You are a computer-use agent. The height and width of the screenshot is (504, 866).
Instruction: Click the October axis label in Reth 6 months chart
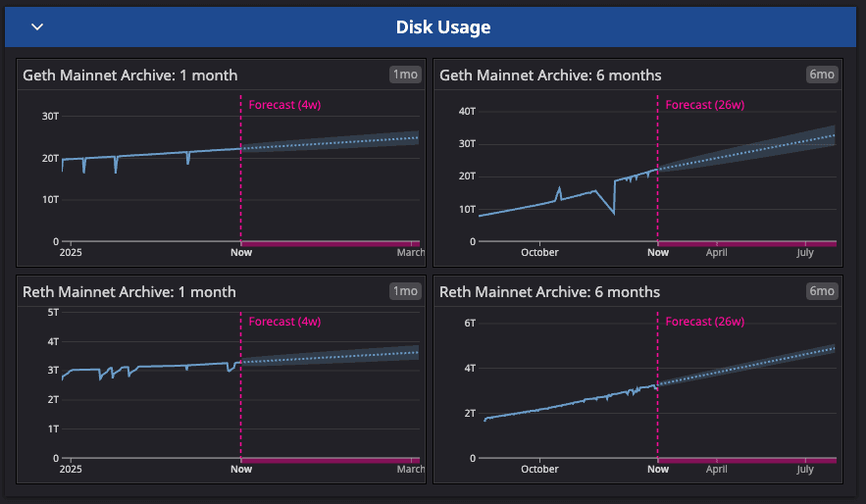click(539, 470)
